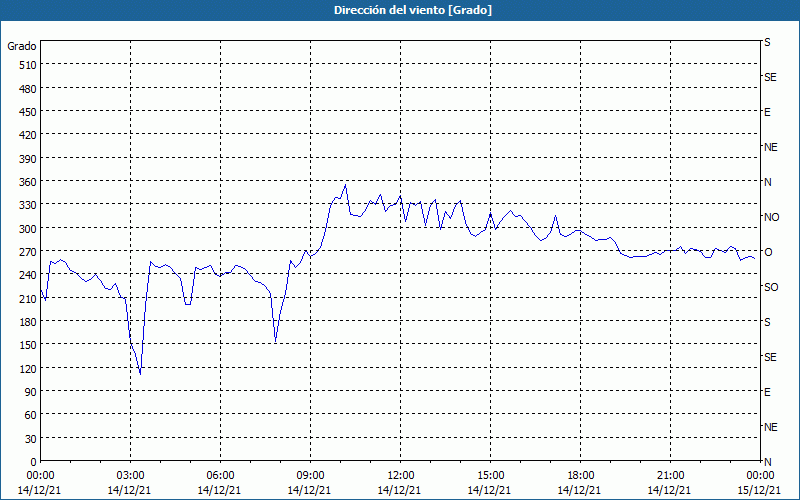Select the '90' y-axis value
The height and width of the screenshot is (500, 800).
[31, 392]
